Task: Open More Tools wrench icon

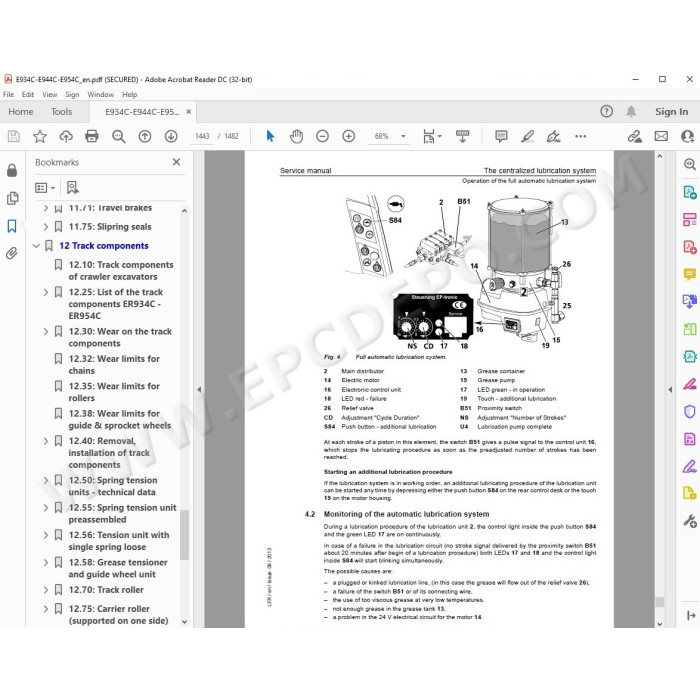Action: coord(690,521)
